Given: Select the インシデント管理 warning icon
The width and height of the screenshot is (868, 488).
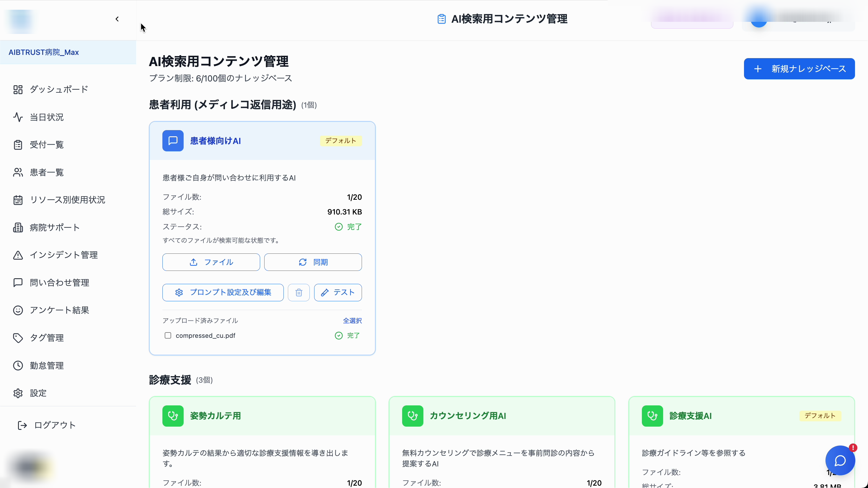Looking at the screenshot, I should tap(18, 255).
